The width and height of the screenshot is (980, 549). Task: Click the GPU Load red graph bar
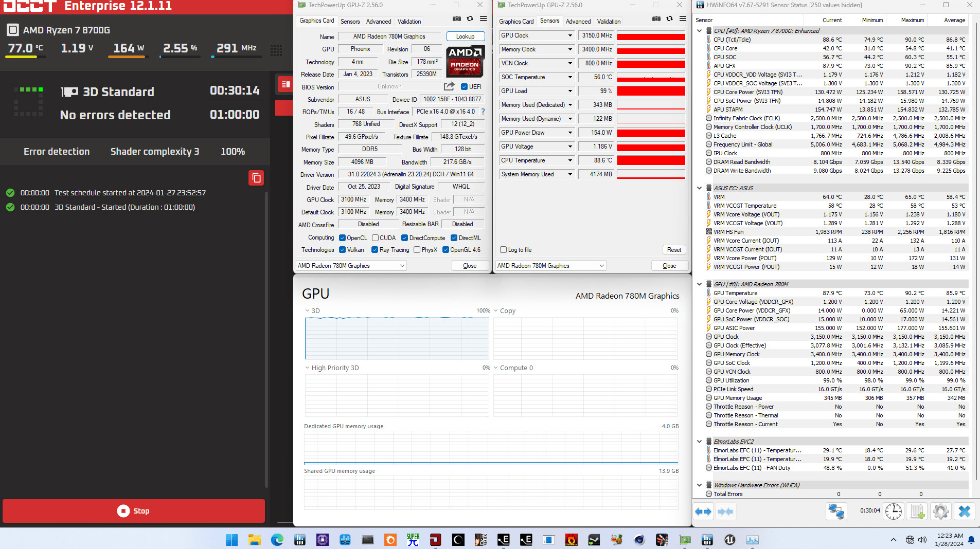coord(651,91)
